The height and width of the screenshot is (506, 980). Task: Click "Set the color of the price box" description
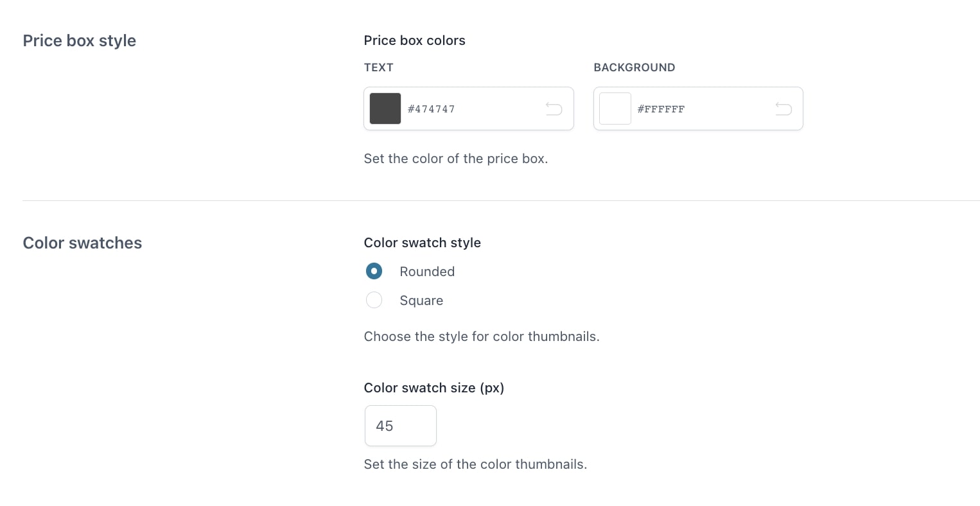point(455,159)
